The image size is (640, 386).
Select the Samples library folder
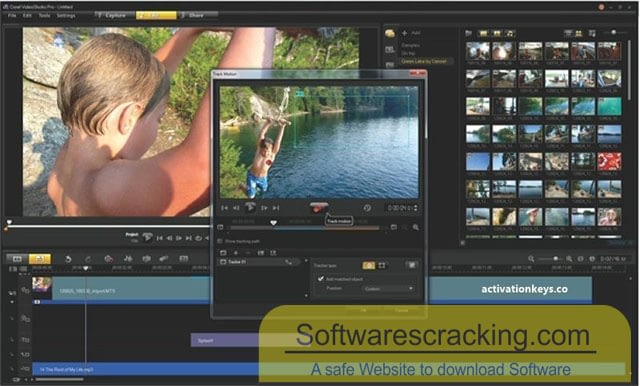tap(411, 45)
